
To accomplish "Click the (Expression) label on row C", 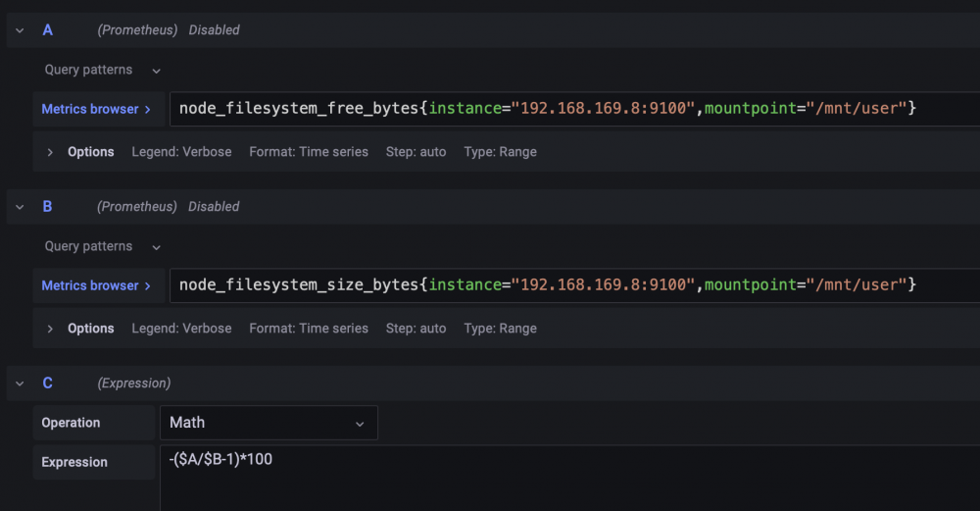I will 133,383.
